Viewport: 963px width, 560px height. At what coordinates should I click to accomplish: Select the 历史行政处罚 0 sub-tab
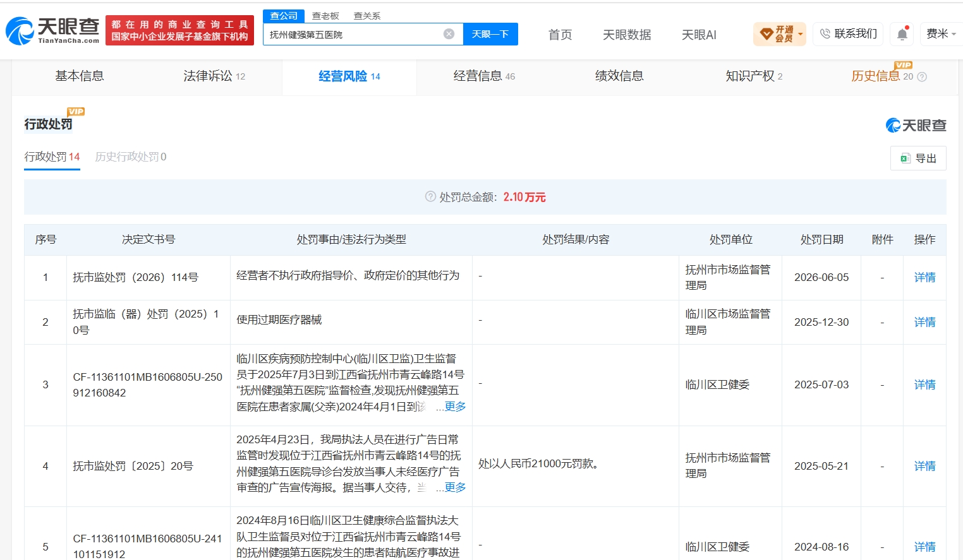(131, 157)
